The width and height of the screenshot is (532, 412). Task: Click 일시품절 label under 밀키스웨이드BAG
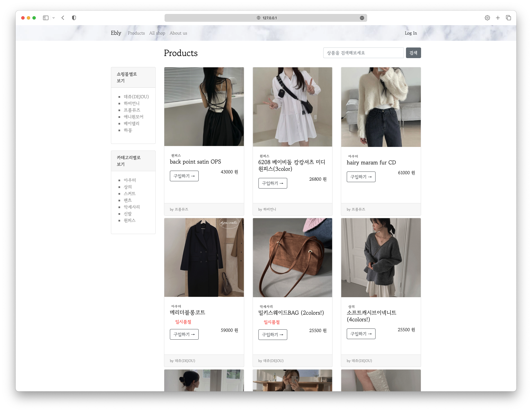tap(272, 322)
